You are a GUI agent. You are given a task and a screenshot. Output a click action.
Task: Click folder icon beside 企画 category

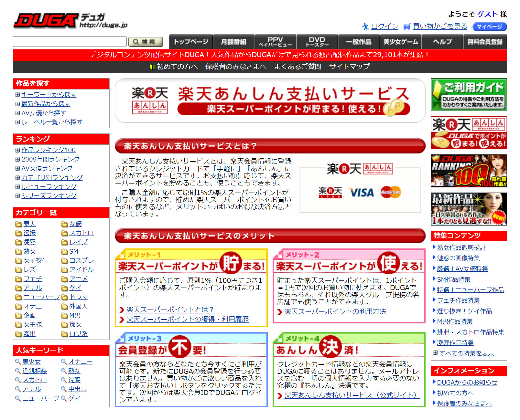coord(18,316)
